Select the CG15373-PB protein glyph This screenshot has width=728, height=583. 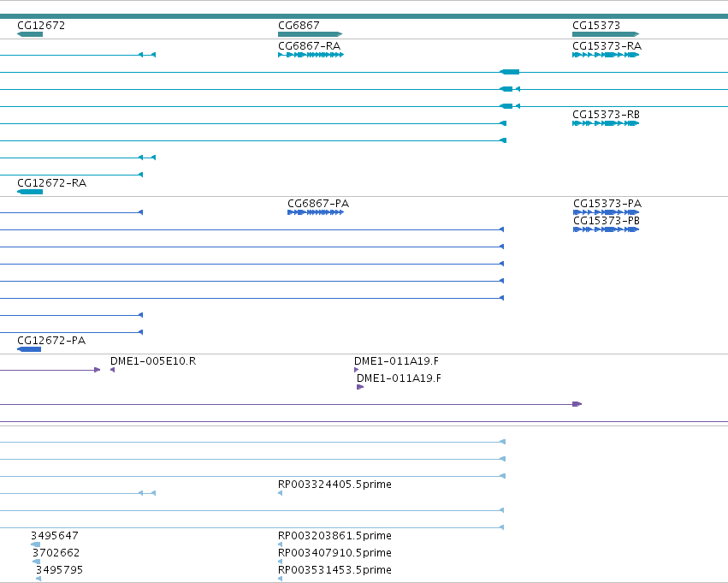[606, 229]
